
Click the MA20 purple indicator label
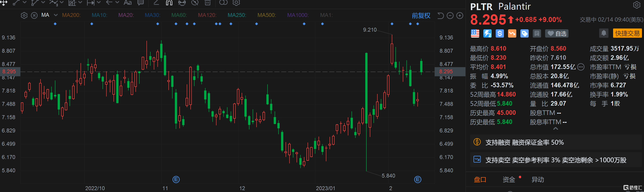tap(126, 15)
